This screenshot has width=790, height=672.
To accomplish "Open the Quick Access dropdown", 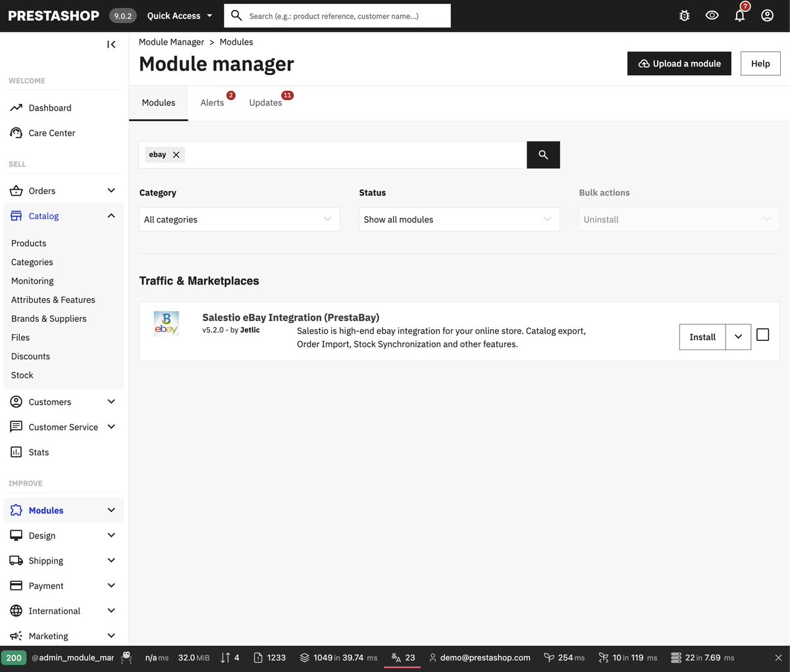I will click(x=180, y=16).
